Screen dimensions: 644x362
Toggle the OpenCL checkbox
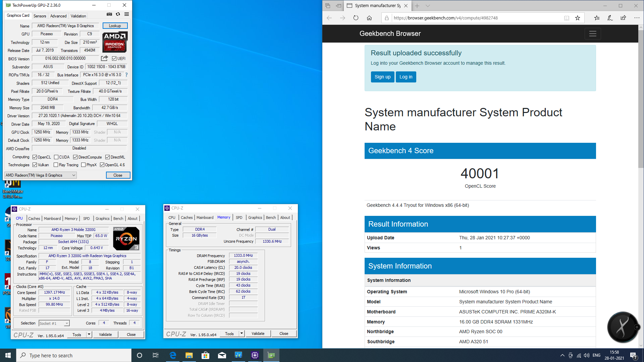35,157
